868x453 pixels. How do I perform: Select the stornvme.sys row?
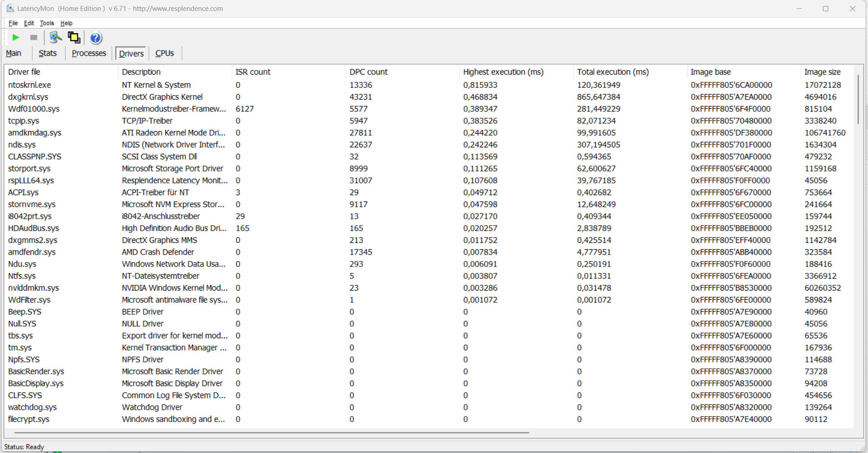point(429,204)
